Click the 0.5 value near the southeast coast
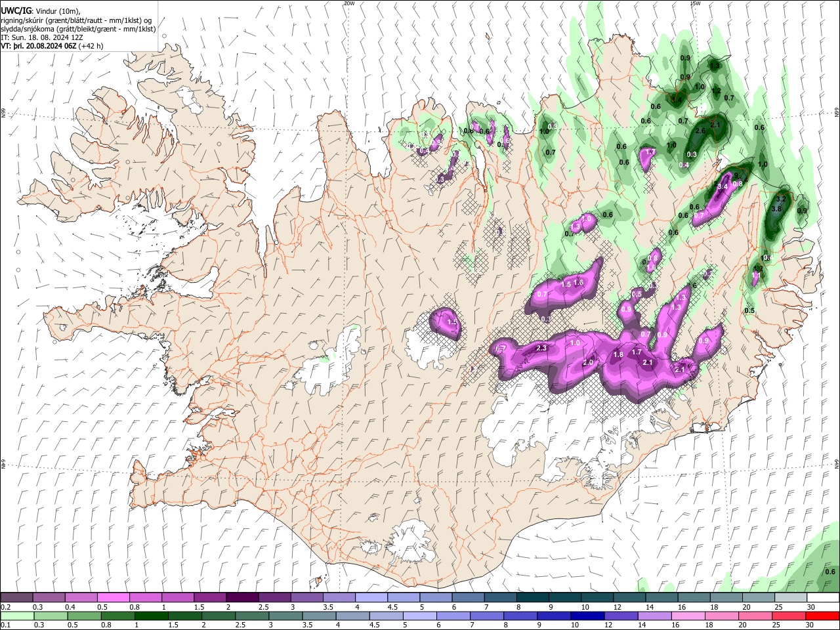The height and width of the screenshot is (630, 840). pos(750,310)
